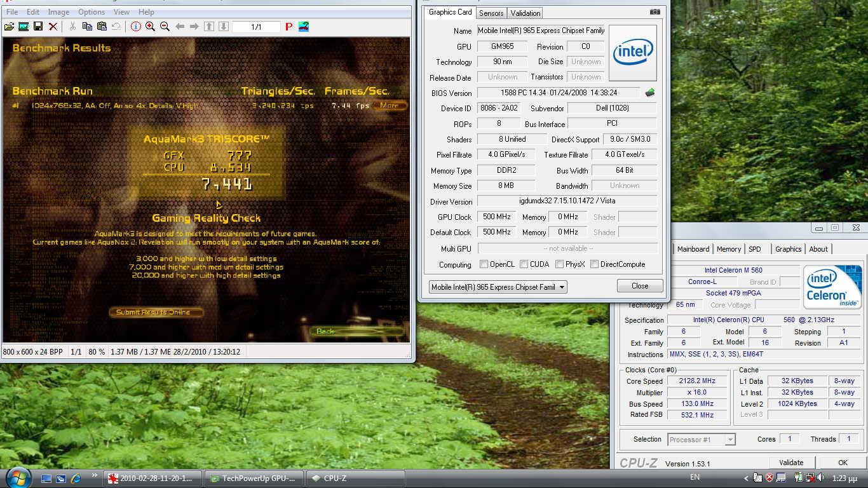Click the Intel logo in GPU-Z
The width and height of the screenshot is (868, 488).
[633, 53]
